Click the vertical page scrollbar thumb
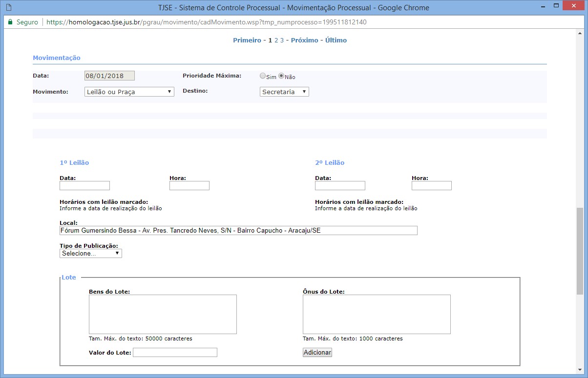This screenshot has width=588, height=378. (580, 251)
